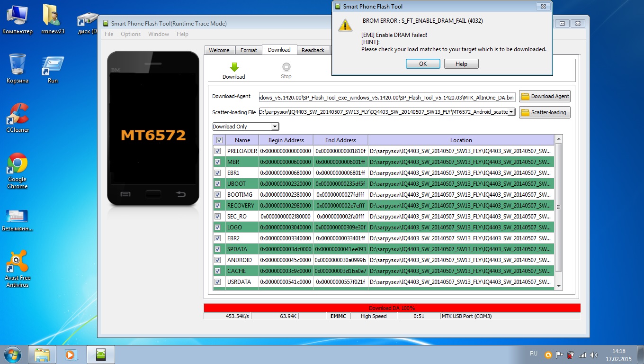644x364 pixels.
Task: Switch to the Readback tab
Action: (x=313, y=50)
